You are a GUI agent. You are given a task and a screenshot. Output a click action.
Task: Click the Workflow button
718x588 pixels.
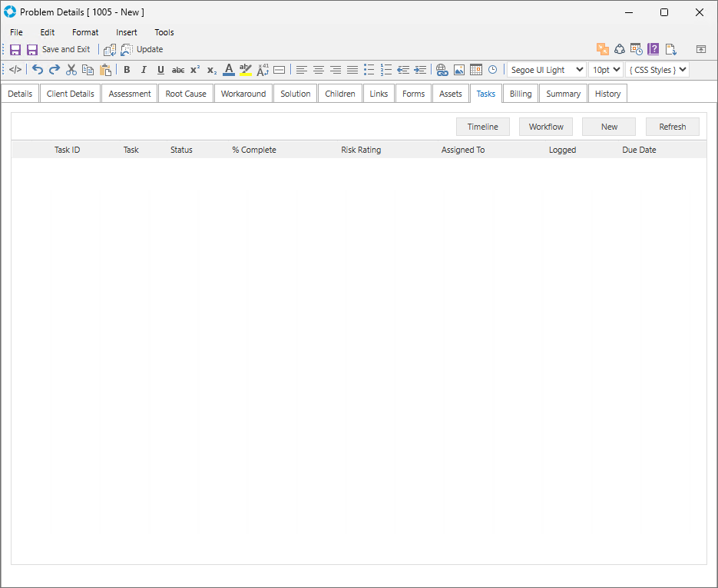[546, 127]
